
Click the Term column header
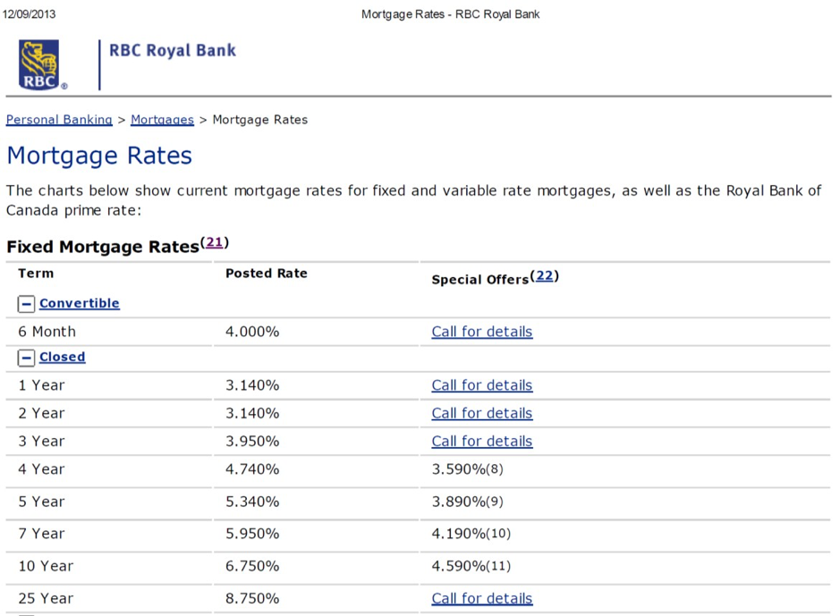[x=36, y=273]
